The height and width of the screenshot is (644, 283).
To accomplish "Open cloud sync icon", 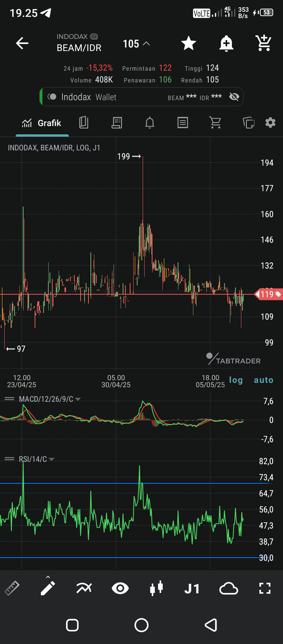I will coord(229,589).
